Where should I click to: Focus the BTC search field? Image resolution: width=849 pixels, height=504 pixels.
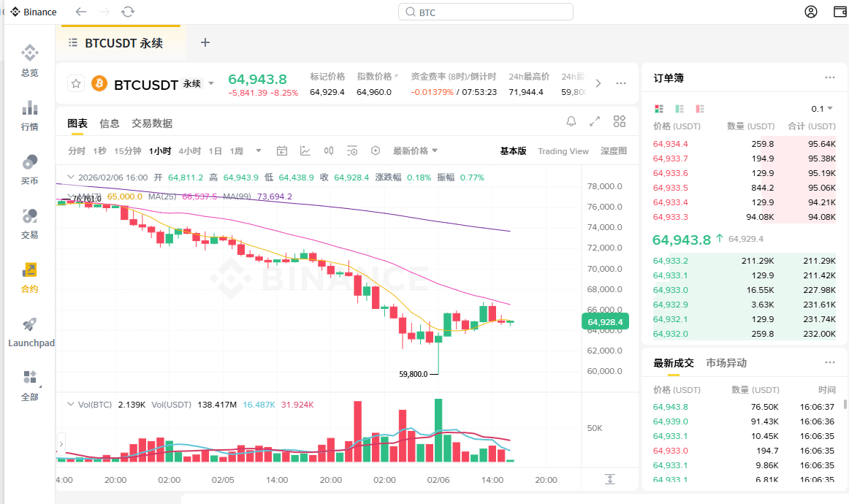pyautogui.click(x=486, y=12)
